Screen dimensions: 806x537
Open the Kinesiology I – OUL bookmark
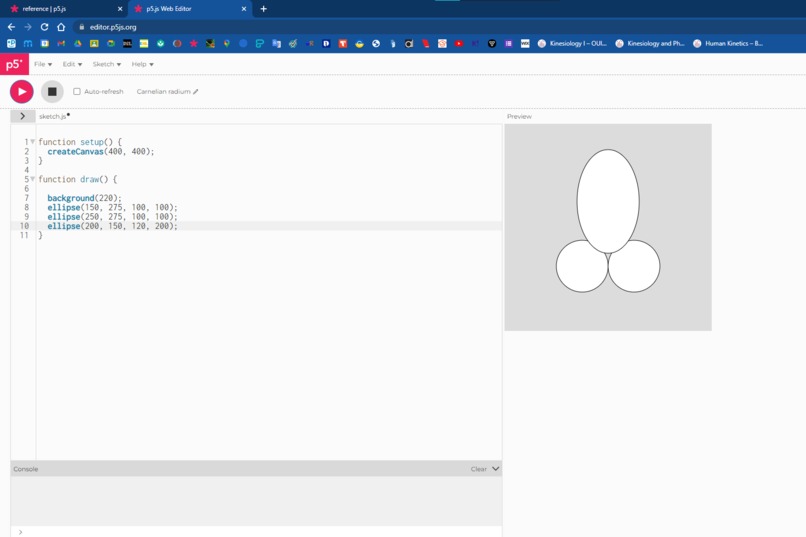[x=572, y=44]
